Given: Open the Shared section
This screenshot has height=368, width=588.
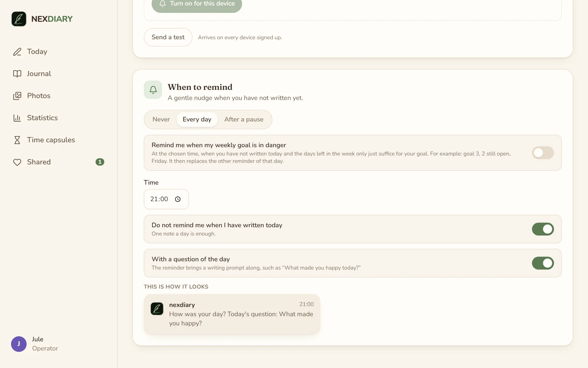Looking at the screenshot, I should tap(58, 162).
